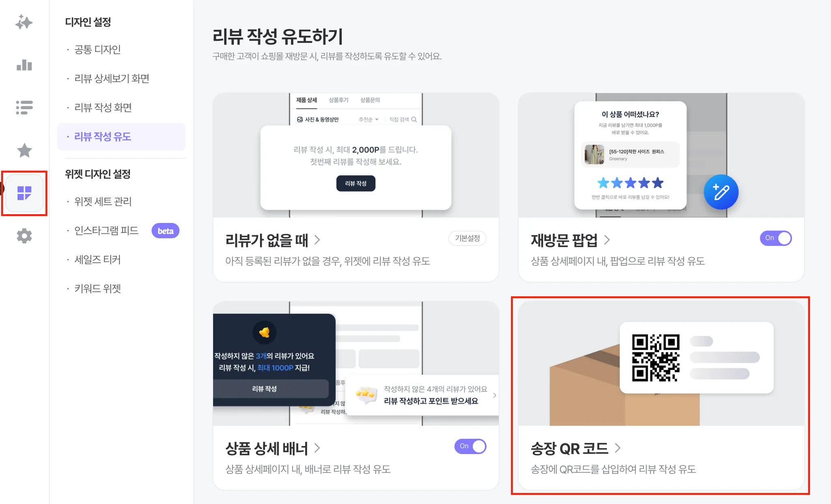The image size is (831, 504).
Task: Click the blue pencil floating icon
Action: click(721, 192)
